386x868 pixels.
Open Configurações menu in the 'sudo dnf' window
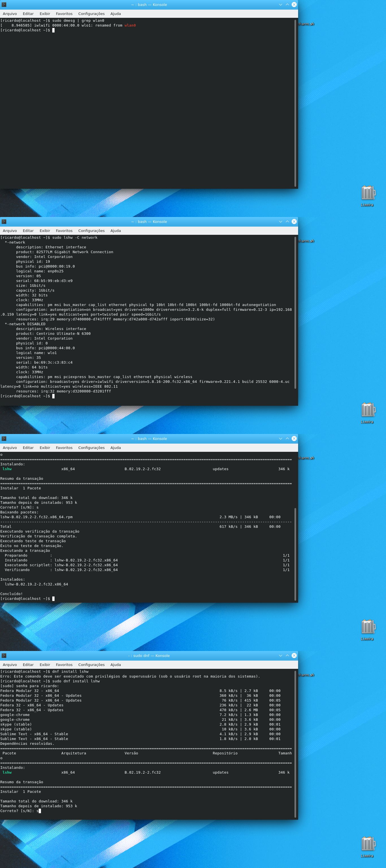pyautogui.click(x=91, y=665)
